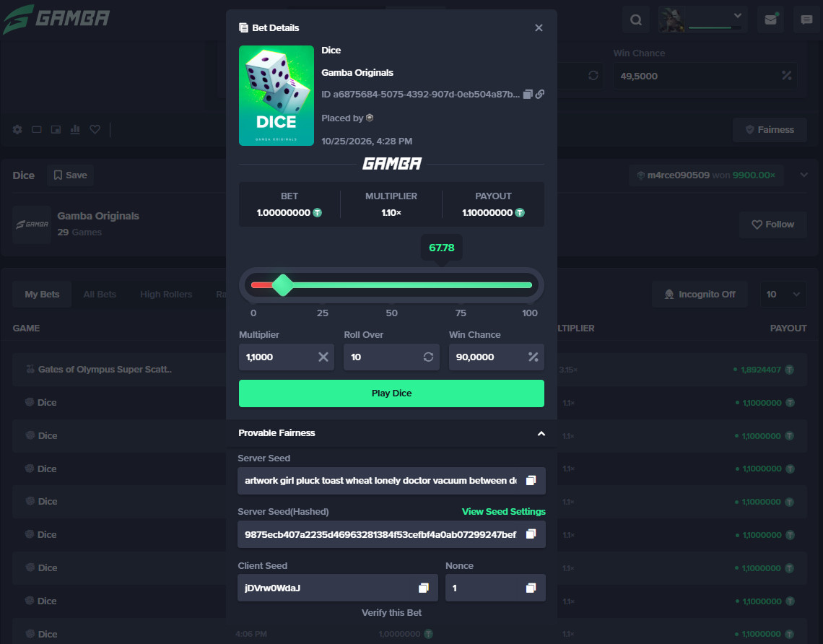Click the Gamba logo in header
The width and height of the screenshot is (823, 644).
pos(56,19)
